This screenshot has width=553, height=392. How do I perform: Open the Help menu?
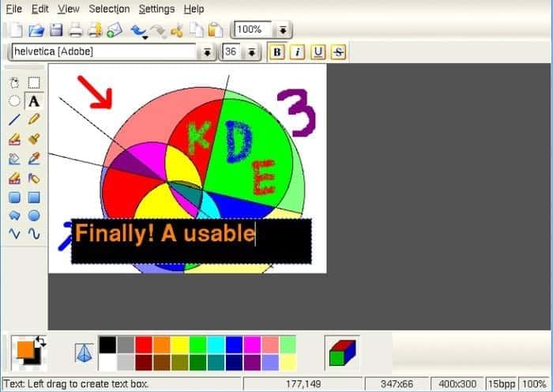click(194, 9)
